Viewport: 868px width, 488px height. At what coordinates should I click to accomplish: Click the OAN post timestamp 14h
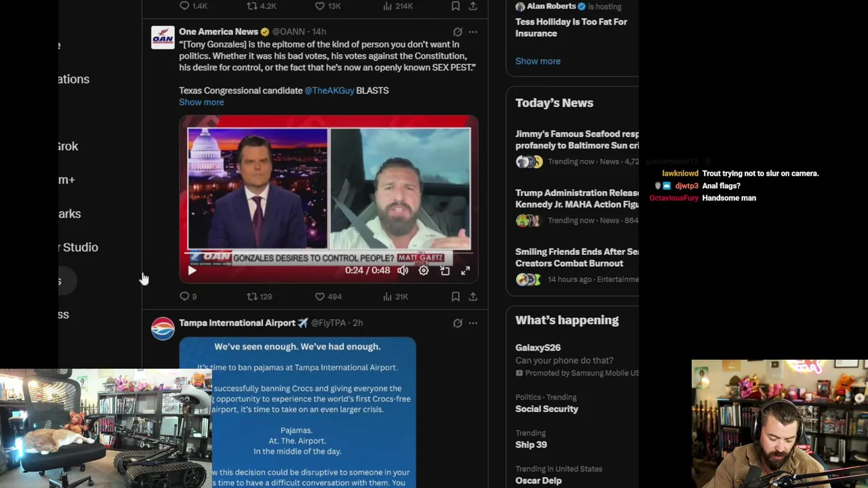click(319, 32)
